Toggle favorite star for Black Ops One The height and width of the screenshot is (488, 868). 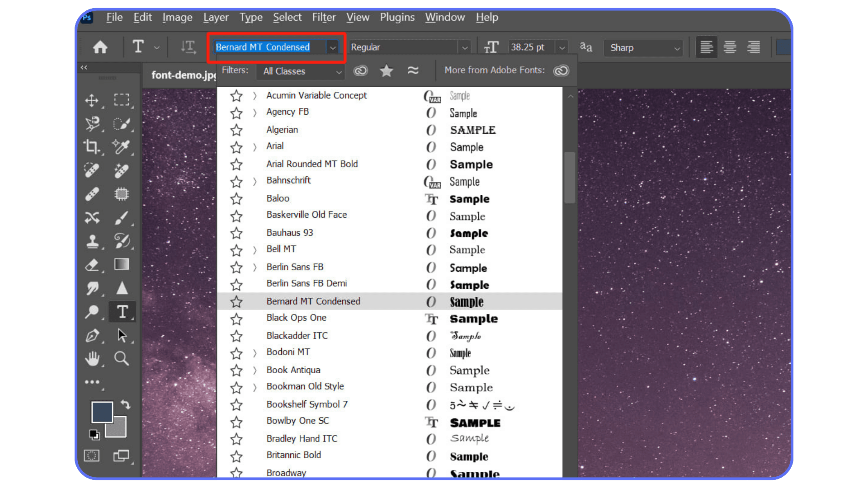[236, 319]
